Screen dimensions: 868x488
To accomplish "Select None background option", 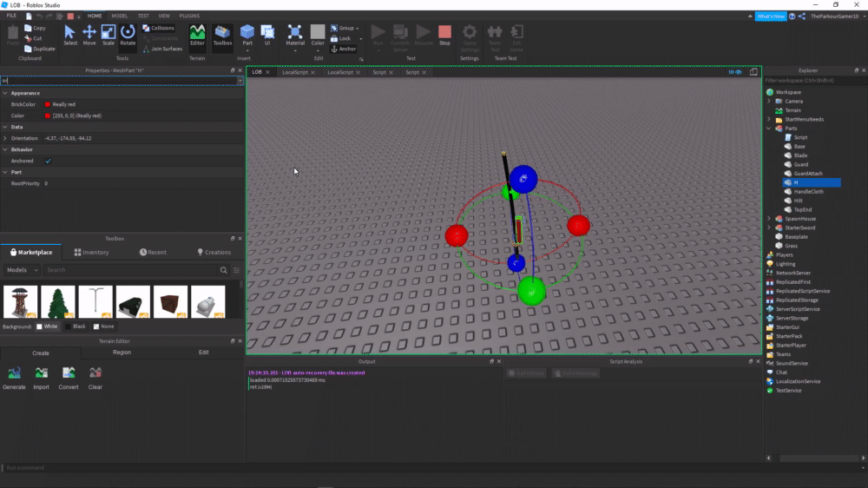I will [x=103, y=326].
